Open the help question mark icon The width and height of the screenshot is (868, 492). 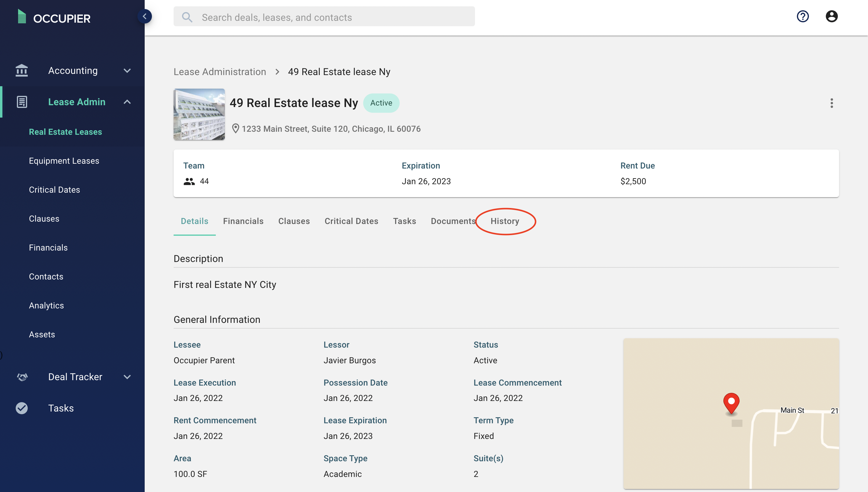pyautogui.click(x=803, y=16)
